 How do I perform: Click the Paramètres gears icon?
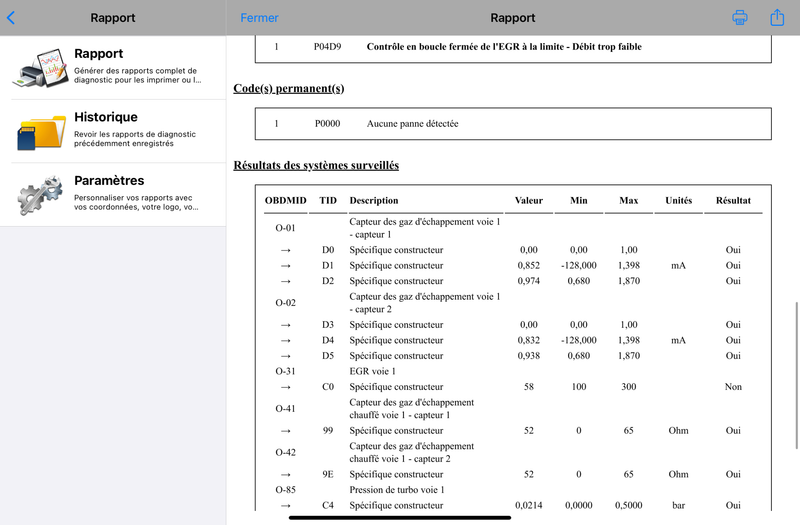pos(40,195)
